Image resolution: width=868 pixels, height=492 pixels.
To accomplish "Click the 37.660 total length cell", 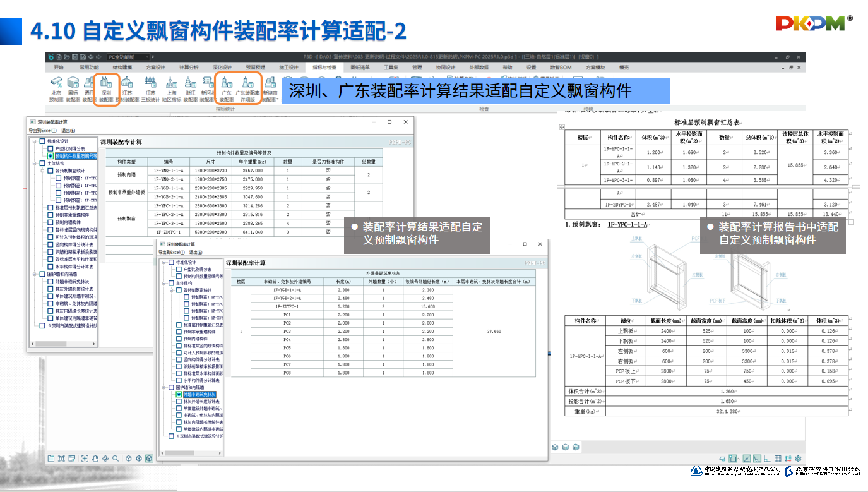I will point(494,331).
